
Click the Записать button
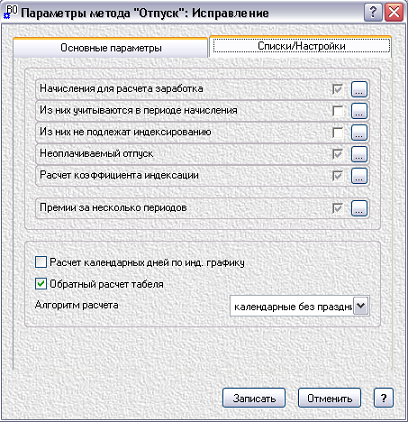(254, 398)
